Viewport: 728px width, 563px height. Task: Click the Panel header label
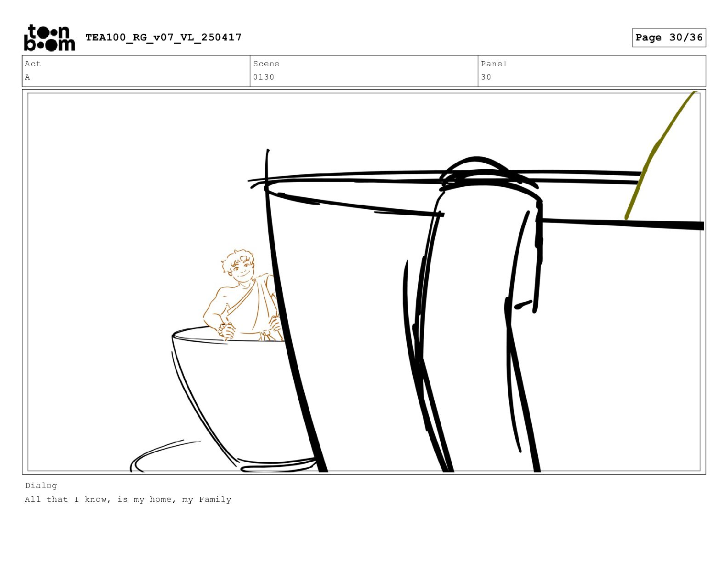coord(494,64)
